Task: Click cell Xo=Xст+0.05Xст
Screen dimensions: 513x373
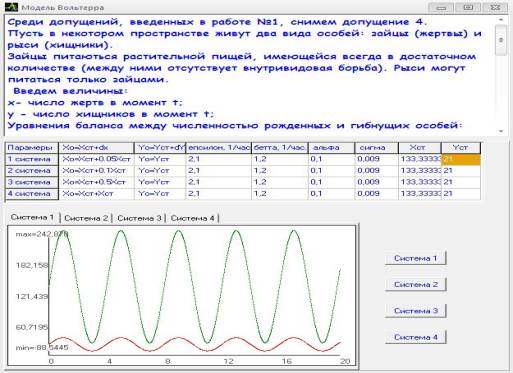Action: tap(96, 159)
